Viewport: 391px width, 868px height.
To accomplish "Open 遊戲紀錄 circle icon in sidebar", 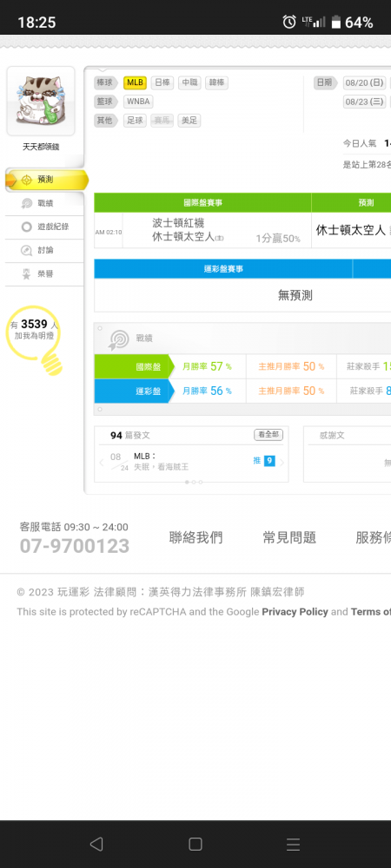I will pos(27,227).
